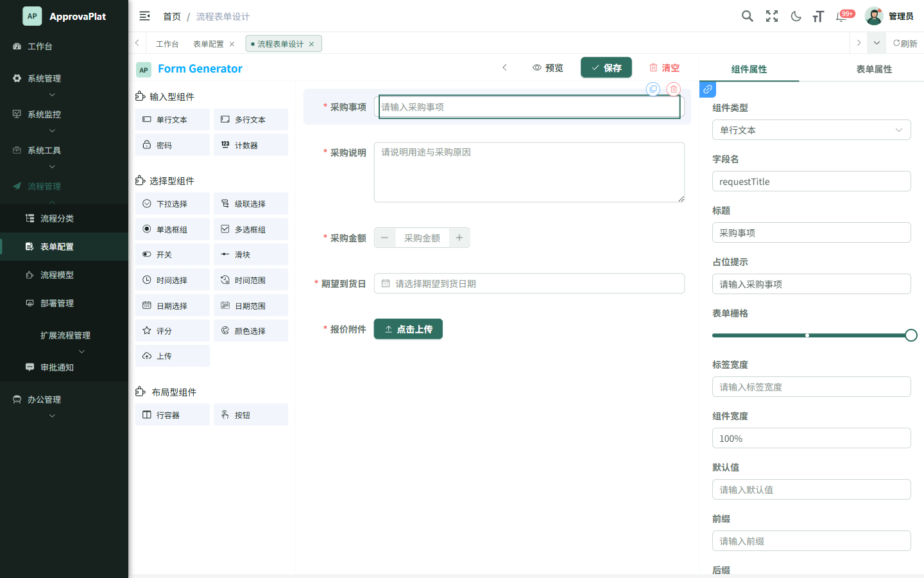Add 多行文本 component
Image resolution: width=924 pixels, height=578 pixels.
[251, 119]
